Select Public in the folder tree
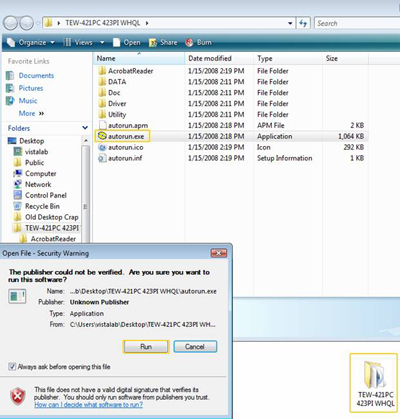Image resolution: width=400 pixels, height=419 pixels. 34,163
